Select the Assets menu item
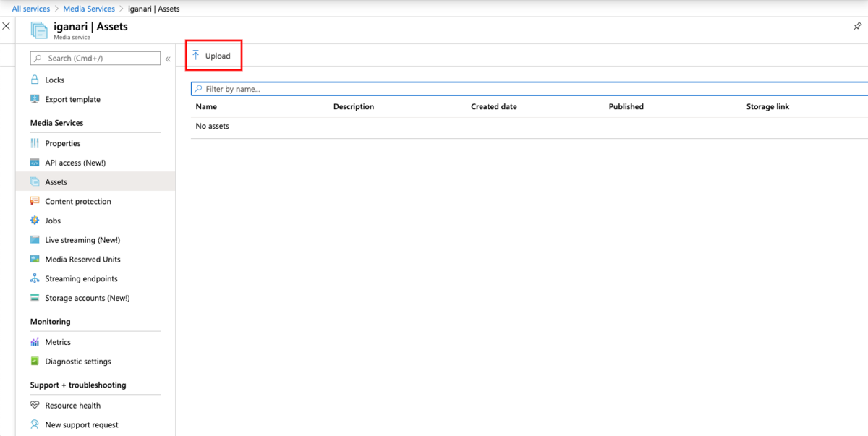Image resolution: width=868 pixels, height=436 pixels. click(95, 182)
